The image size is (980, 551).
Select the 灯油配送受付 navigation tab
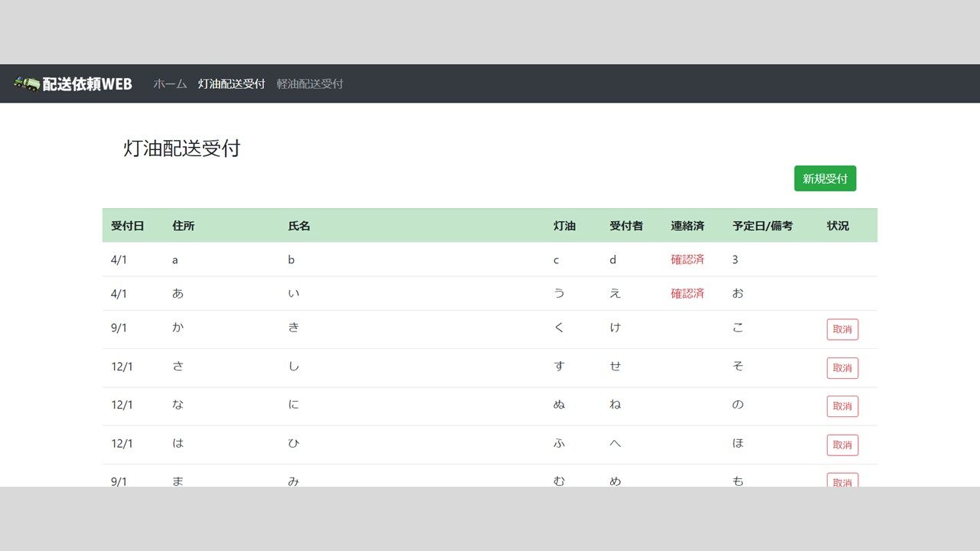[x=232, y=84]
